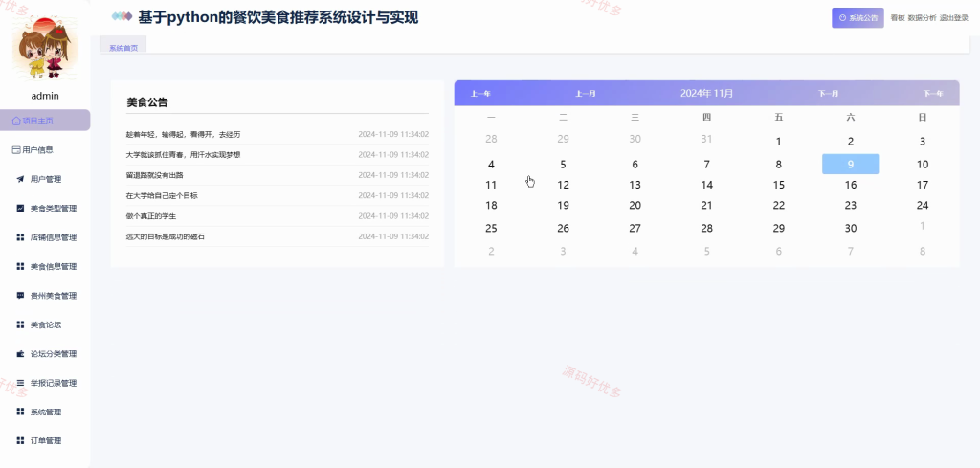Select November 12 in calendar
The height and width of the screenshot is (468, 980).
click(x=563, y=185)
